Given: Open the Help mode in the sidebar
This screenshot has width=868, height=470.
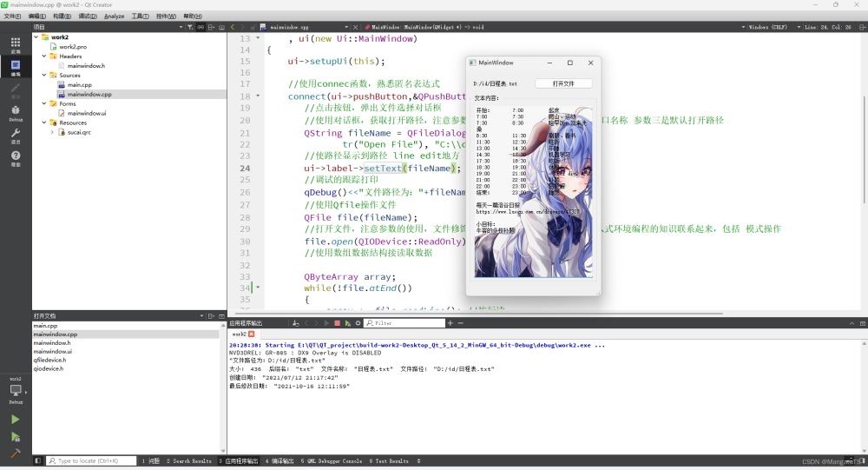Looking at the screenshot, I should [x=16, y=157].
